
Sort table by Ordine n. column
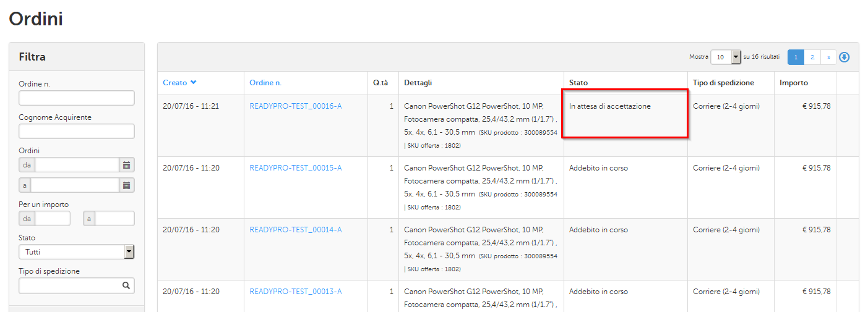[x=265, y=83]
